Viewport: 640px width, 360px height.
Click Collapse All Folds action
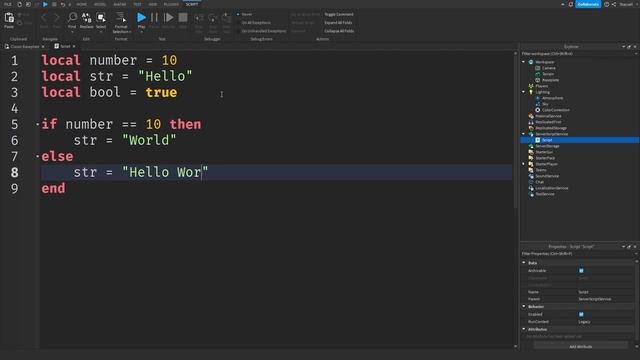[339, 31]
